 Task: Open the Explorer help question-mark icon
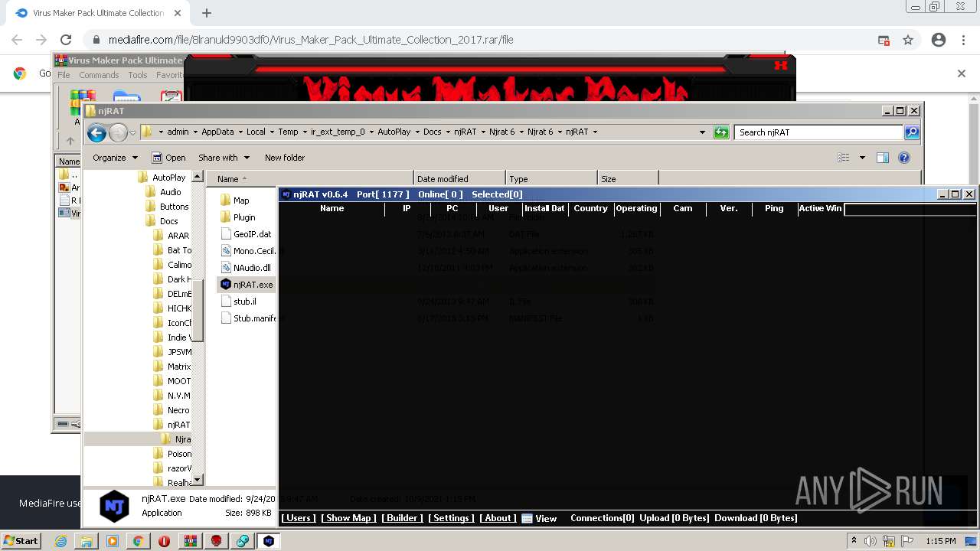[x=904, y=158]
